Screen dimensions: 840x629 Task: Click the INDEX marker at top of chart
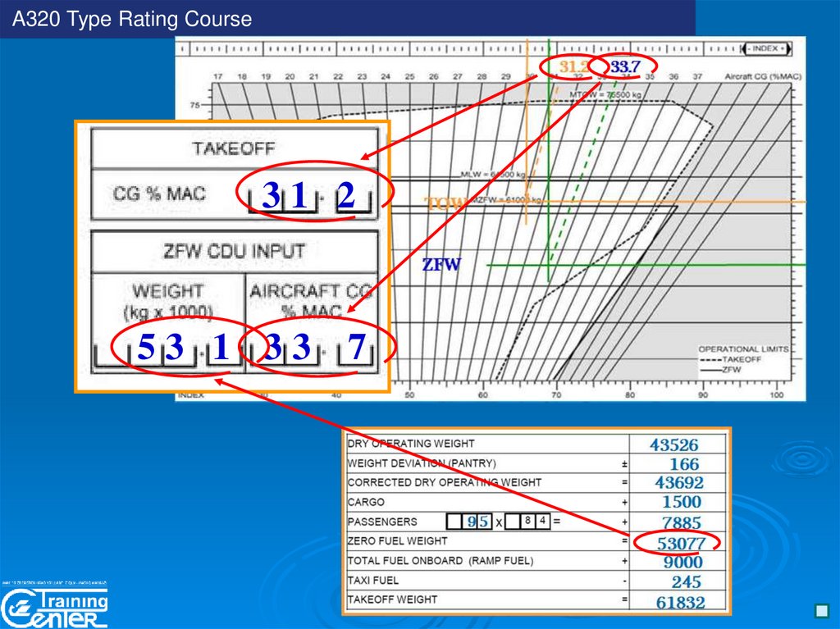[769, 48]
